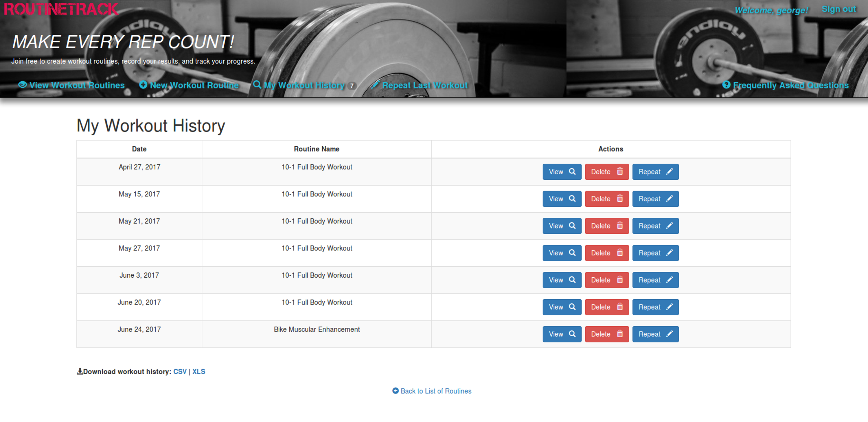
Task: Click the ROUTINETRACK logo
Action: 61,8
